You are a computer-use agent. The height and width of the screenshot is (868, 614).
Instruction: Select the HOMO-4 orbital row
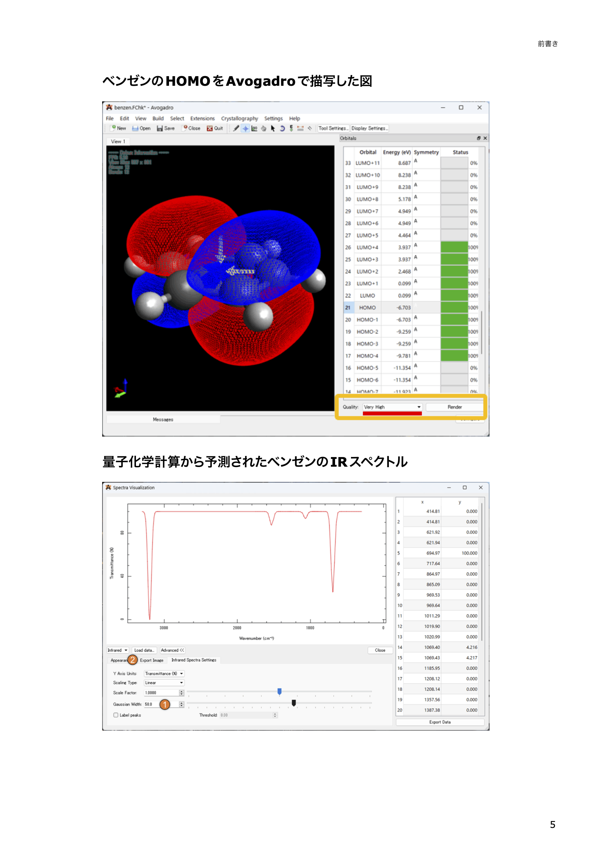411,356
